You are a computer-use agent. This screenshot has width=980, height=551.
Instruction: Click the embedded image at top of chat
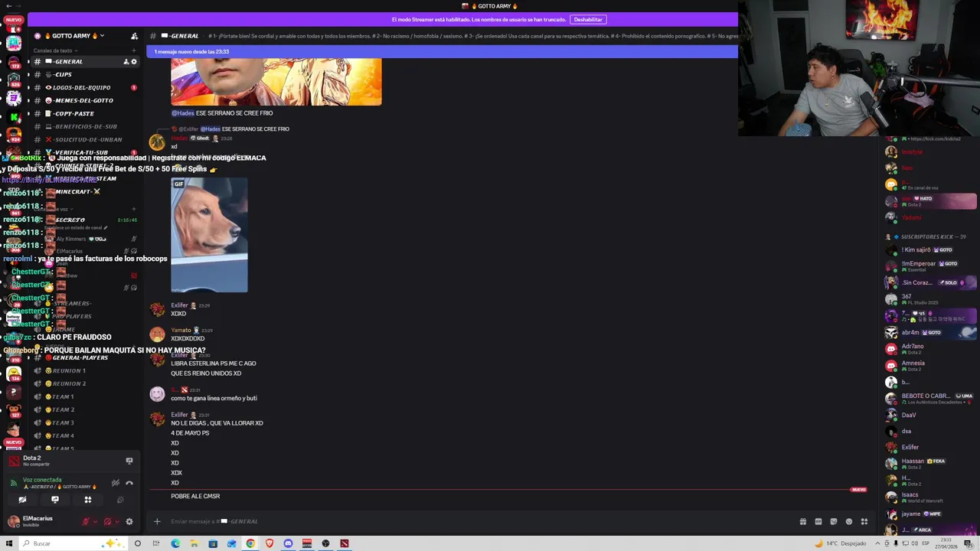click(276, 81)
